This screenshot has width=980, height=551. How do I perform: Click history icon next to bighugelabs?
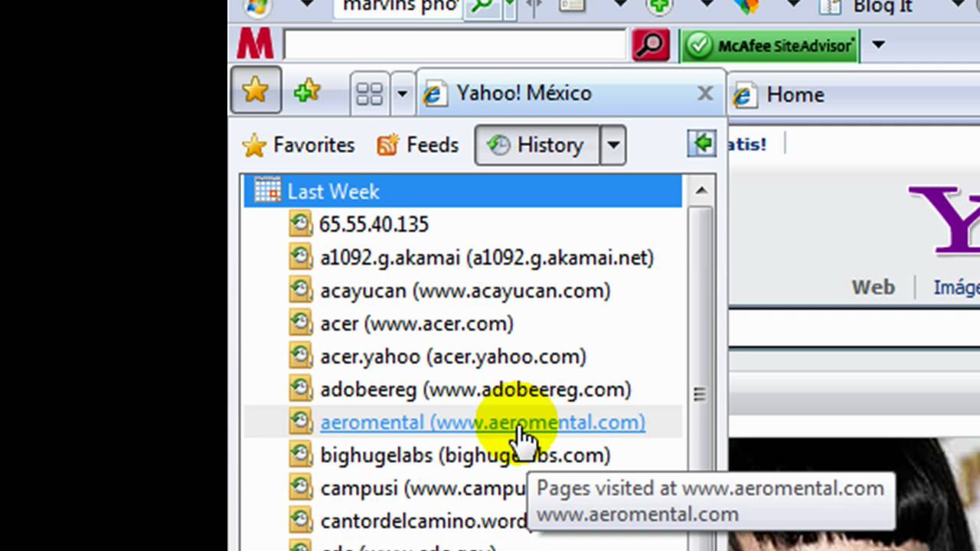click(x=301, y=454)
